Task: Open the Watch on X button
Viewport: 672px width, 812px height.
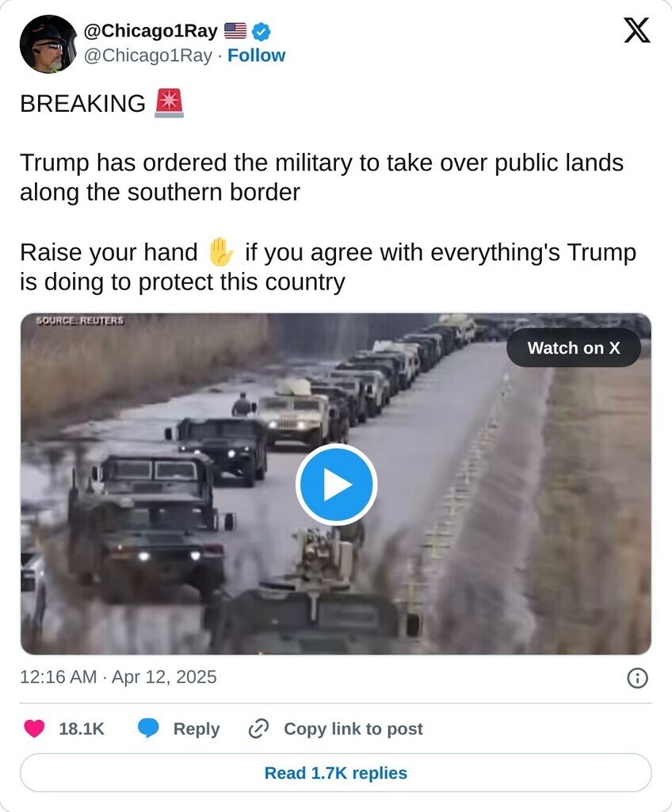Action: tap(574, 348)
